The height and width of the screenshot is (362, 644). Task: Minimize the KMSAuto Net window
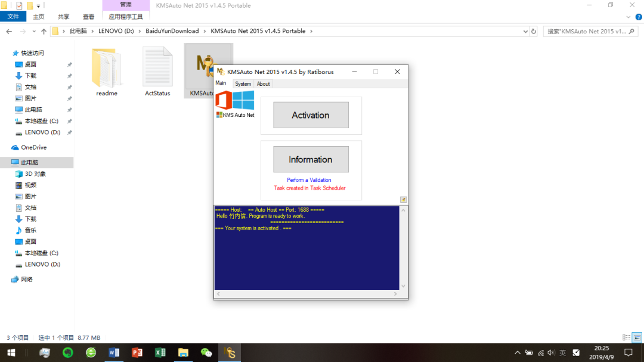(x=354, y=72)
